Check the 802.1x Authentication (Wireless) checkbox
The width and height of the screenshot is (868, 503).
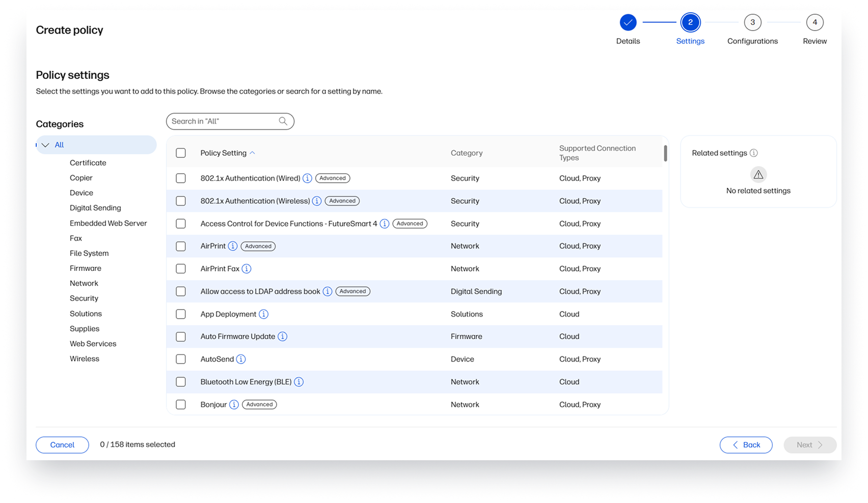[181, 201]
